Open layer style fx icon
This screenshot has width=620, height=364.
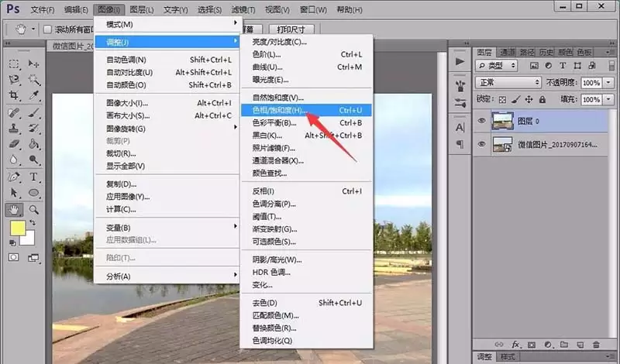pyautogui.click(x=515, y=345)
